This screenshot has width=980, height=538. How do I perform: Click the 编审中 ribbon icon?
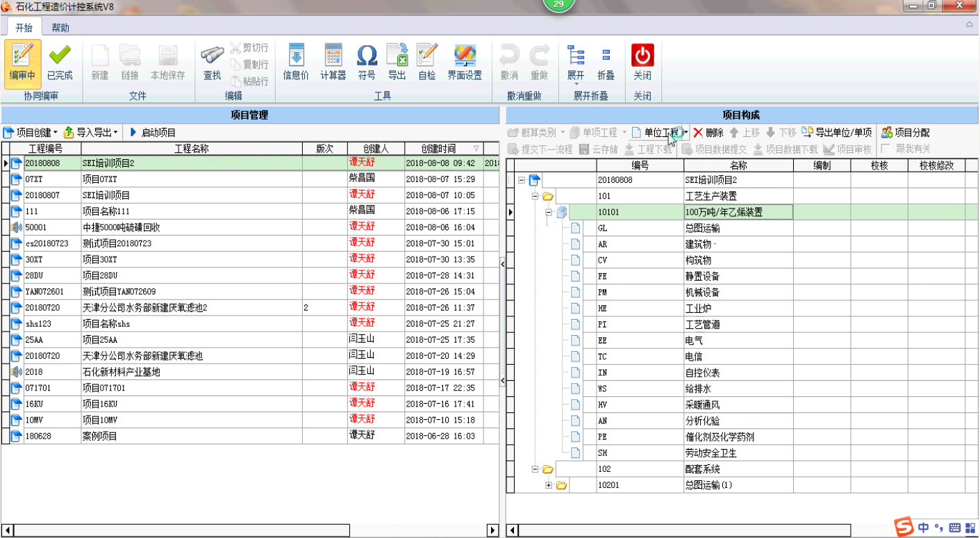22,63
